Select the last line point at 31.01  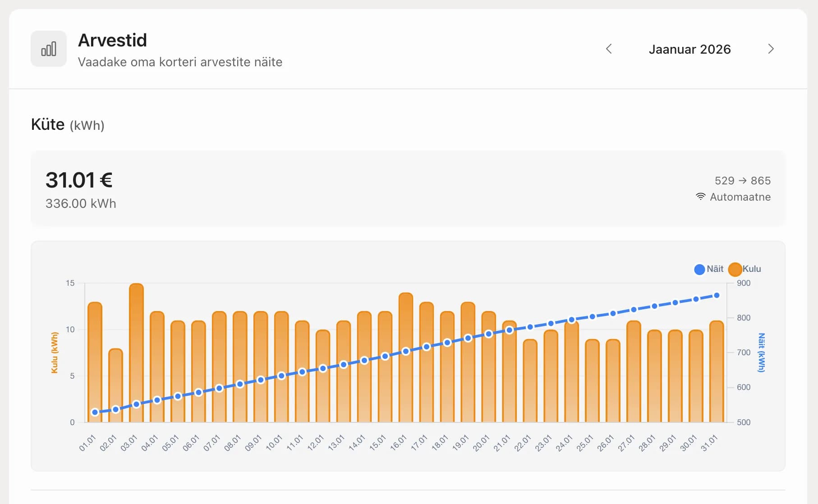(x=717, y=296)
